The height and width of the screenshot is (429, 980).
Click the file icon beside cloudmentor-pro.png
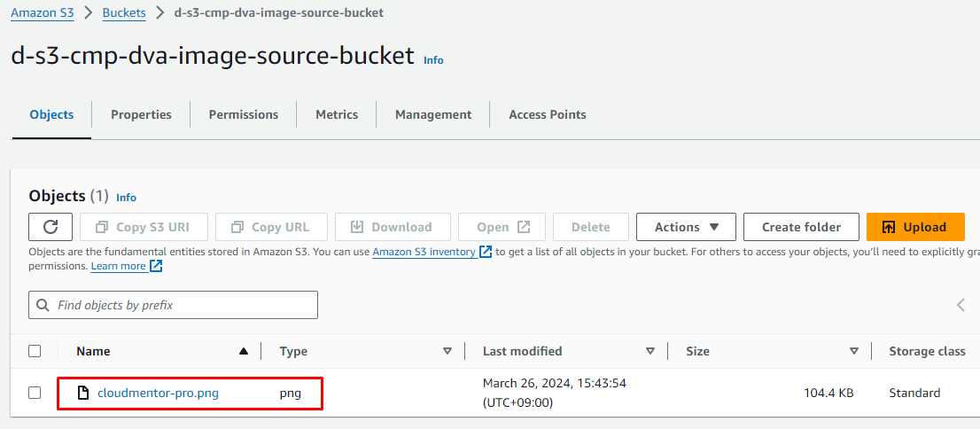click(83, 393)
